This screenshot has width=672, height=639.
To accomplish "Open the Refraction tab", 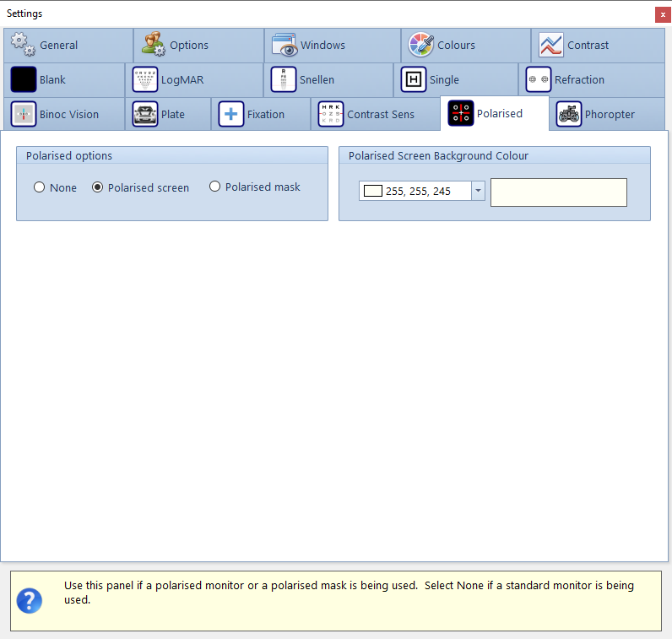I will [x=578, y=80].
